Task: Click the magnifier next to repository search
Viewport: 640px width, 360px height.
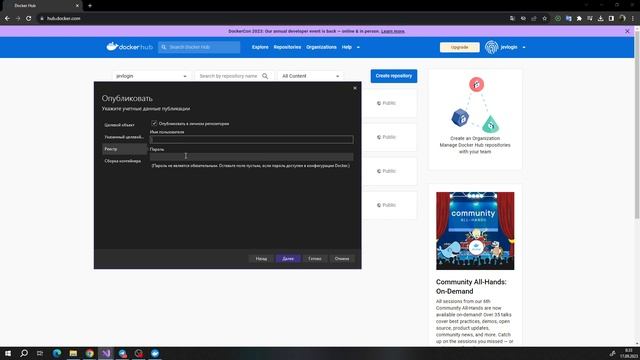Action: (265, 76)
